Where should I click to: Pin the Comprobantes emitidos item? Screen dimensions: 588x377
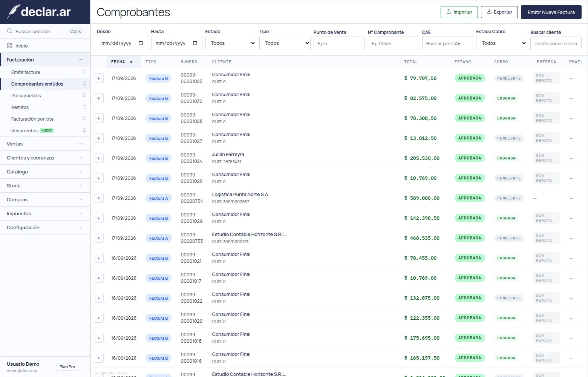(84, 84)
